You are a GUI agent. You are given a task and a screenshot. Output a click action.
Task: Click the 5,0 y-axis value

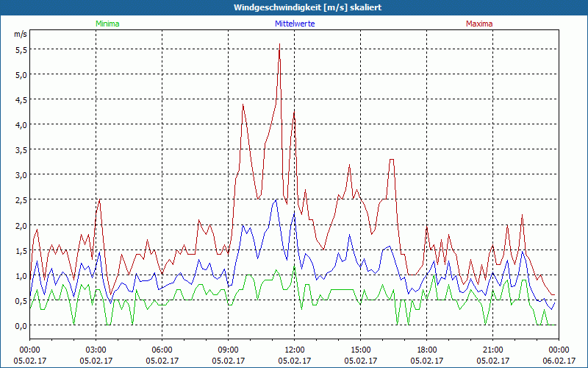pos(21,75)
